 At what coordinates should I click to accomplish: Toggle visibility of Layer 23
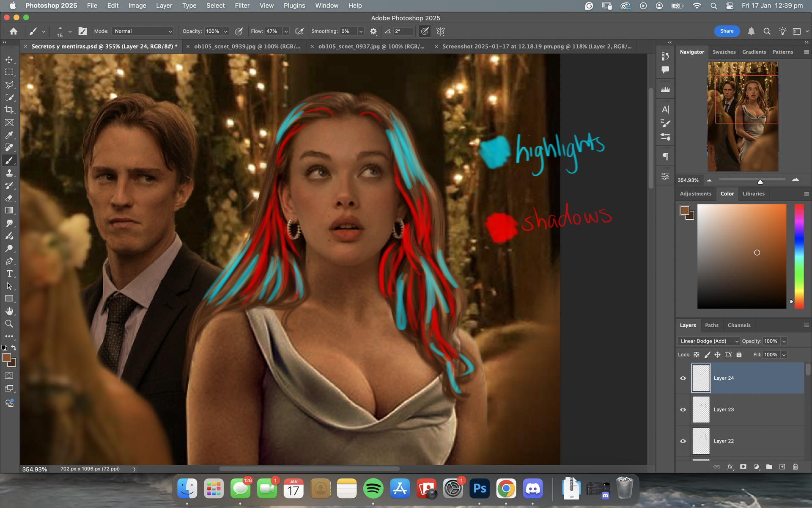coord(683,409)
